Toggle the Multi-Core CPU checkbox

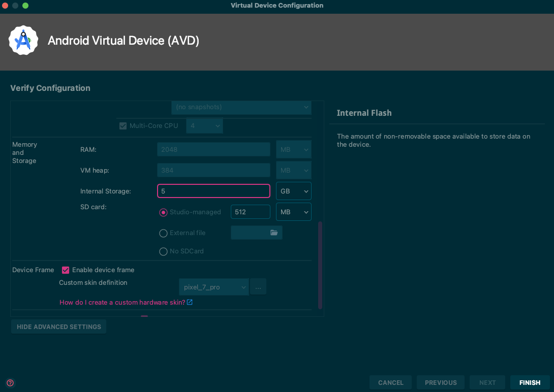click(123, 126)
